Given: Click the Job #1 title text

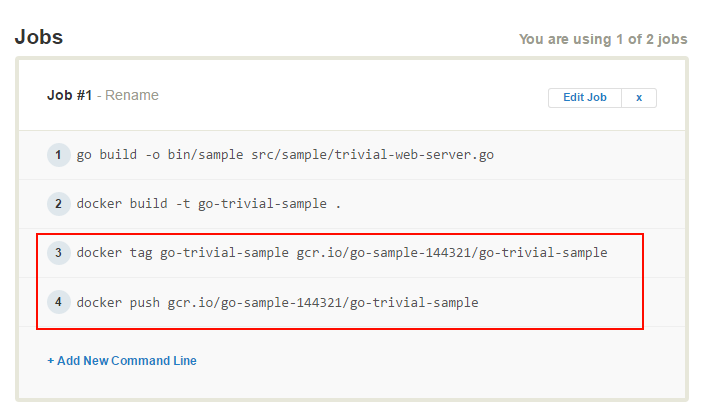Looking at the screenshot, I should [x=70, y=95].
